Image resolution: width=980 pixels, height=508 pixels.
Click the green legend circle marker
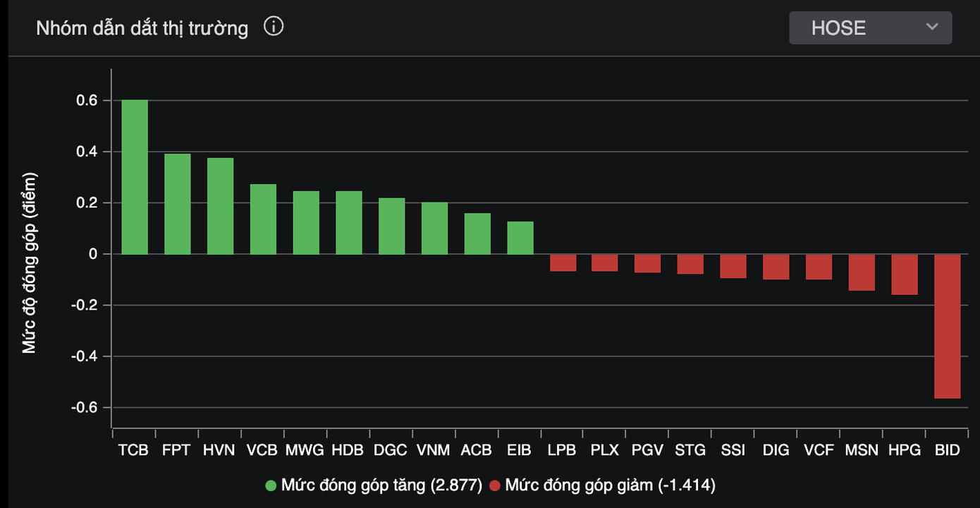[271, 485]
